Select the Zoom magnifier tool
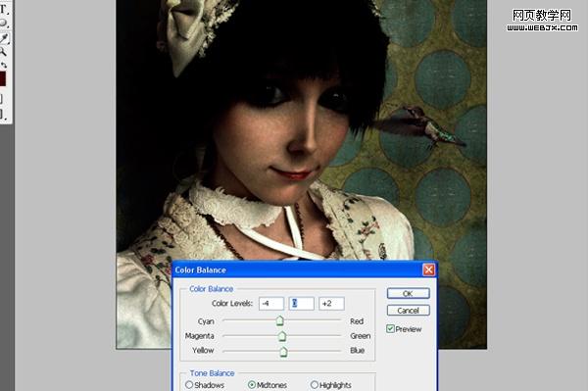 tap(3, 51)
